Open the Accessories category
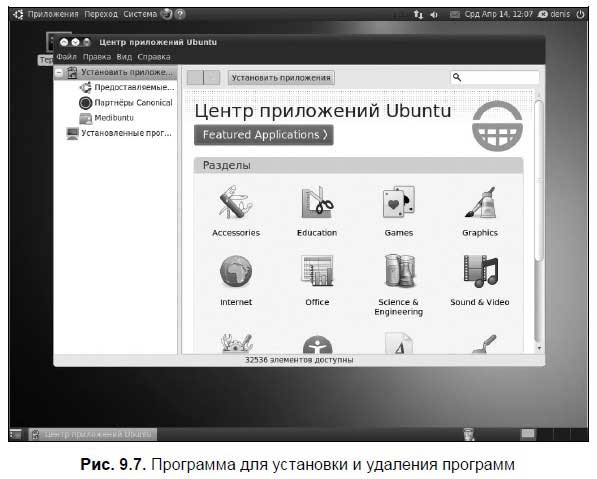This screenshot has width=597, height=479. (x=236, y=211)
